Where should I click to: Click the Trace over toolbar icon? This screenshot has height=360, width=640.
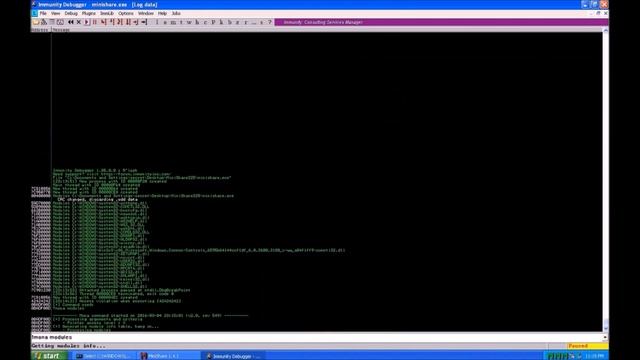pos(128,22)
